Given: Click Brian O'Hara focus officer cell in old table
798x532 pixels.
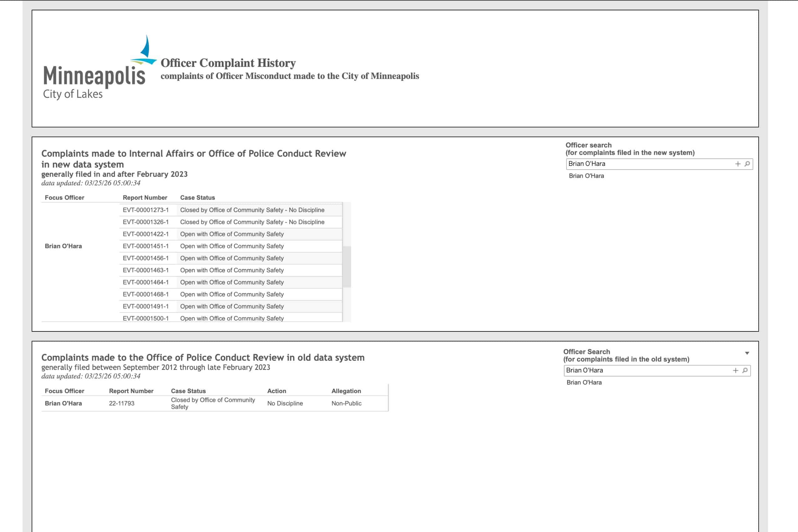Looking at the screenshot, I should (64, 403).
